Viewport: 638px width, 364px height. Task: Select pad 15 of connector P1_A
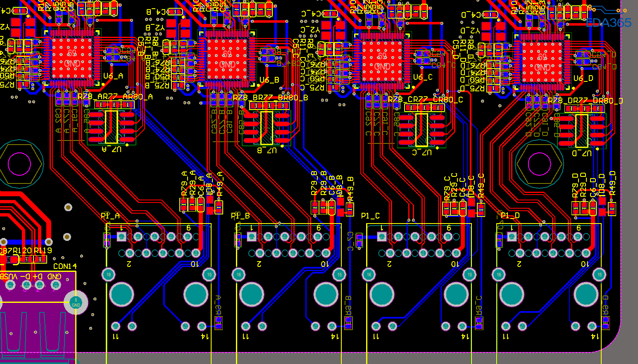[x=209, y=274]
